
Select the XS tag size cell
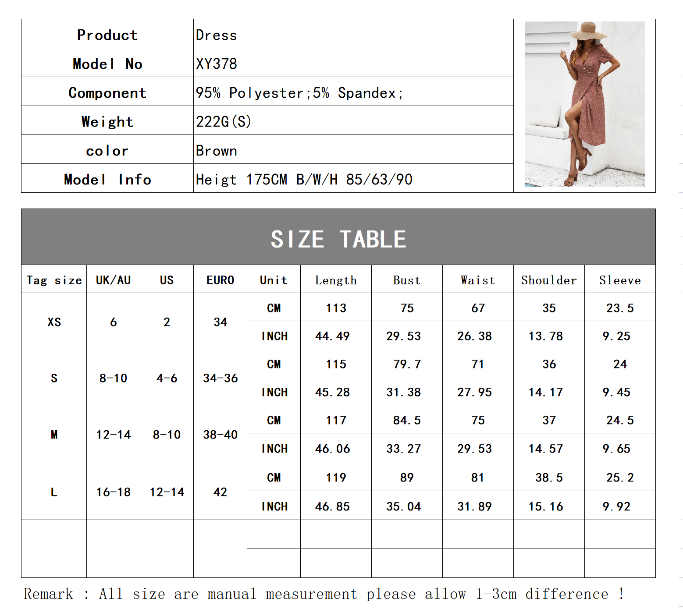click(x=54, y=322)
